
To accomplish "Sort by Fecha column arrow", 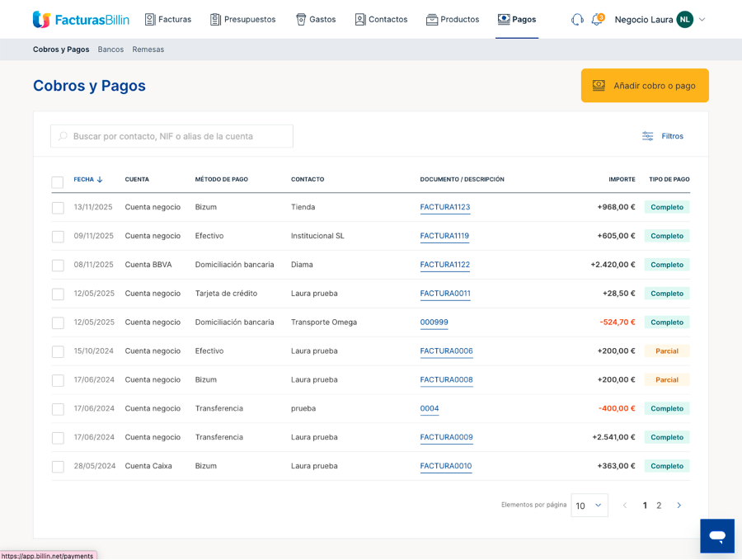I will click(100, 179).
